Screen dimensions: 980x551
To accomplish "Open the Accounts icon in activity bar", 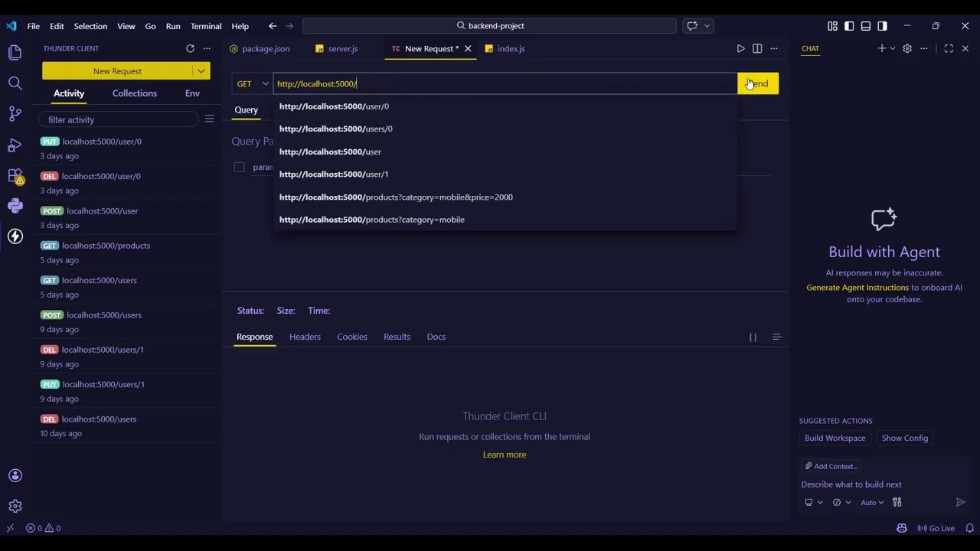I will coord(15,475).
